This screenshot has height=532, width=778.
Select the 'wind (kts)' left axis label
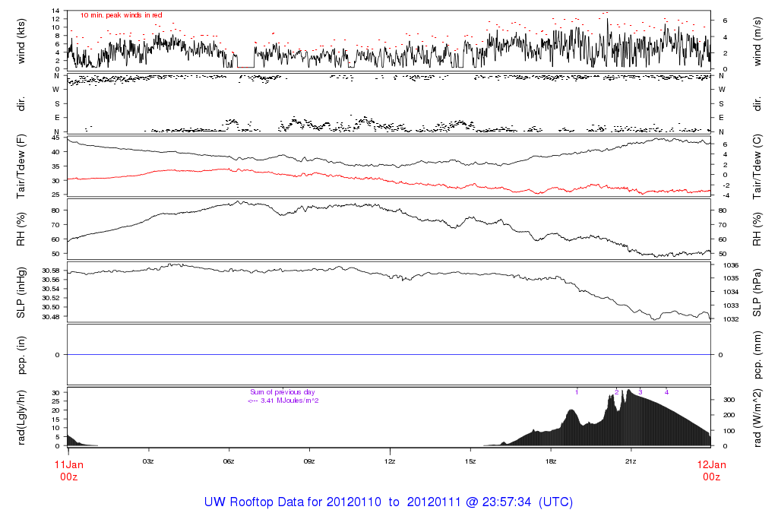click(21, 40)
